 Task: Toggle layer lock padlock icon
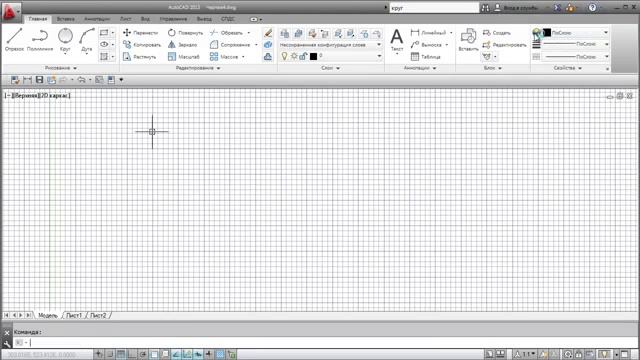coord(303,56)
